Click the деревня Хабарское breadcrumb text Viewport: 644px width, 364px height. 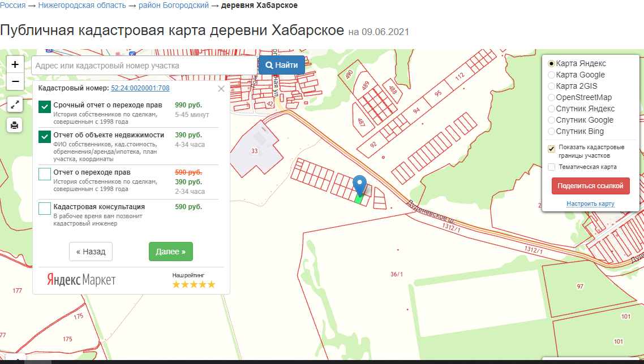click(259, 5)
